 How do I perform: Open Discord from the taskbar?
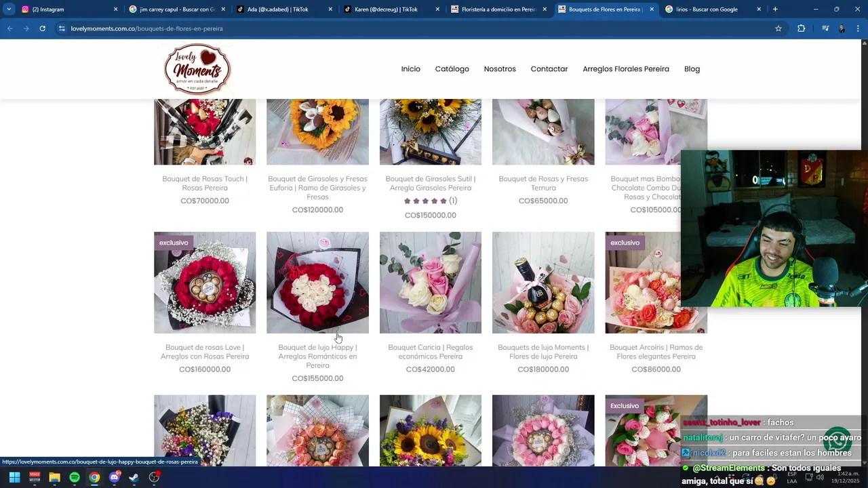coord(115,477)
